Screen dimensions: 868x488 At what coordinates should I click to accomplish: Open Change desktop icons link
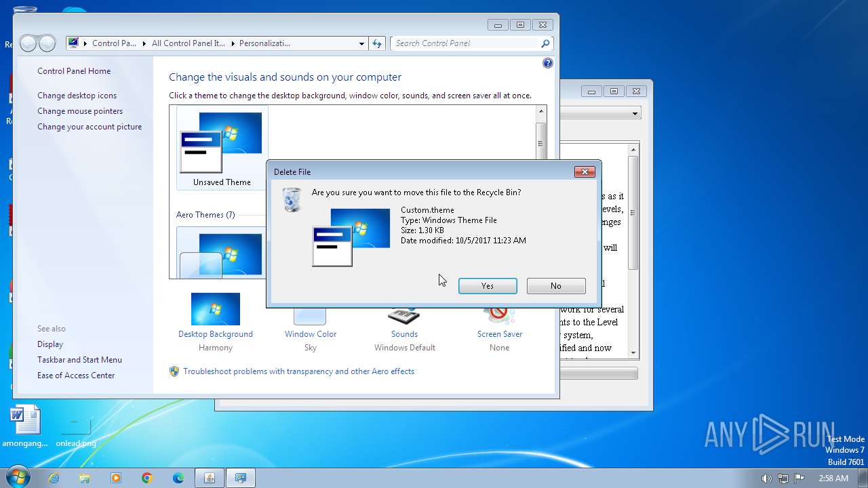(77, 96)
